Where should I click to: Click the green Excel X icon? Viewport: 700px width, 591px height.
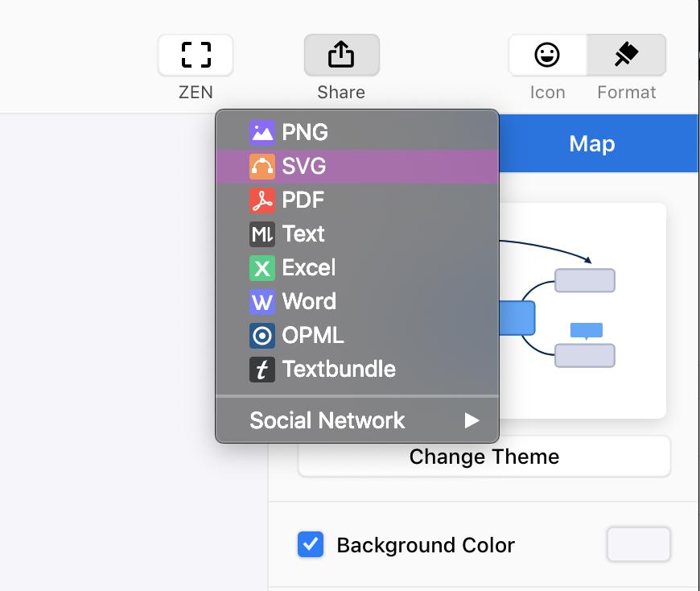point(262,268)
